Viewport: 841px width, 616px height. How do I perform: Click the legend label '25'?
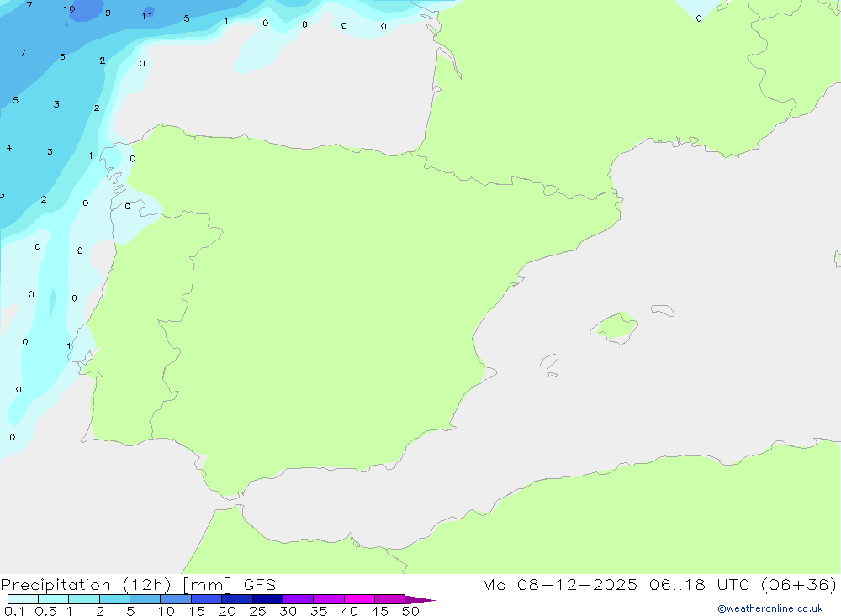[257, 611]
